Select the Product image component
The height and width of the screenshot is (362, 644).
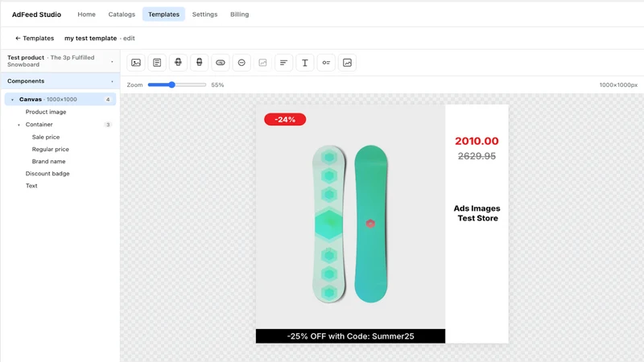46,112
